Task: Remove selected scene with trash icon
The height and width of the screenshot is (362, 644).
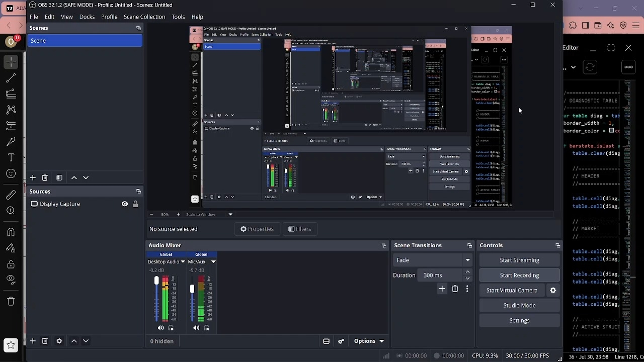Action: coord(45,177)
